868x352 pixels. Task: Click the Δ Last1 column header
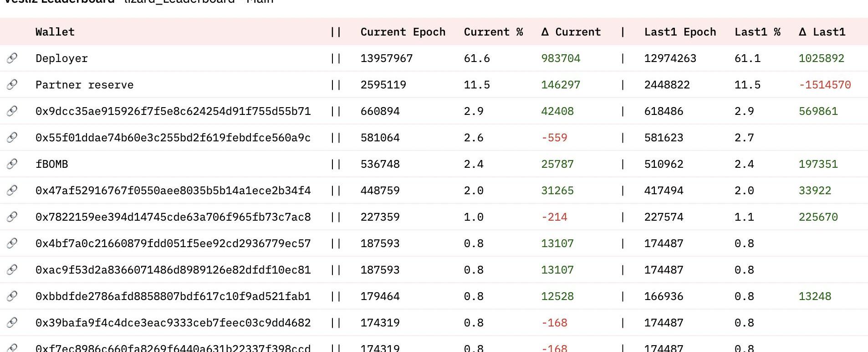(822, 32)
